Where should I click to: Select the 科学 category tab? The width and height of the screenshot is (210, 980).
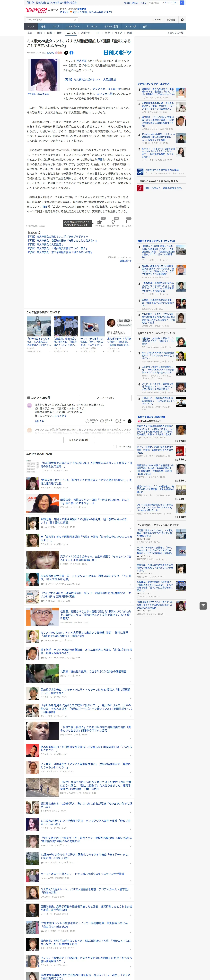(x=107, y=33)
